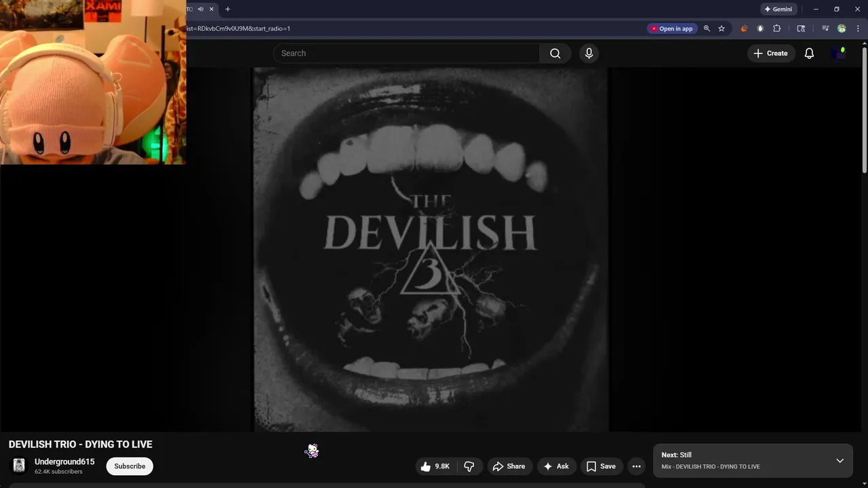
Task: Open the Underground615 channel avatar
Action: (19, 466)
